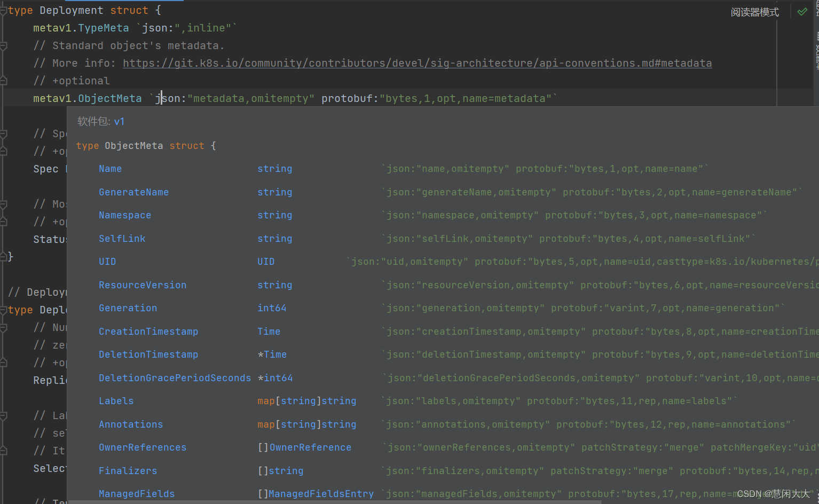819x504 pixels.
Task: Open the api-conventions.md#metadata URL in the comment
Action: (x=417, y=64)
